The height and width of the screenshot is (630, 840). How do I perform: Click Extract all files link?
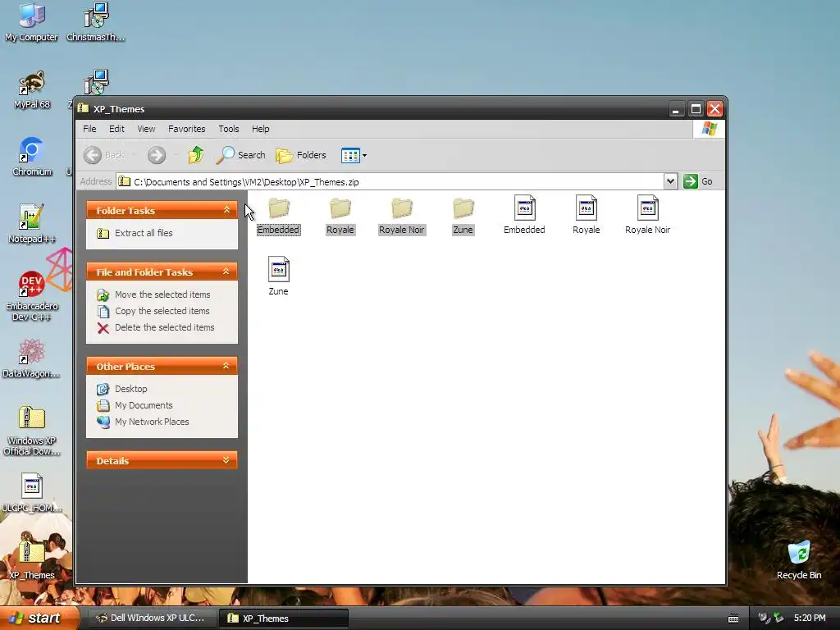click(x=144, y=233)
